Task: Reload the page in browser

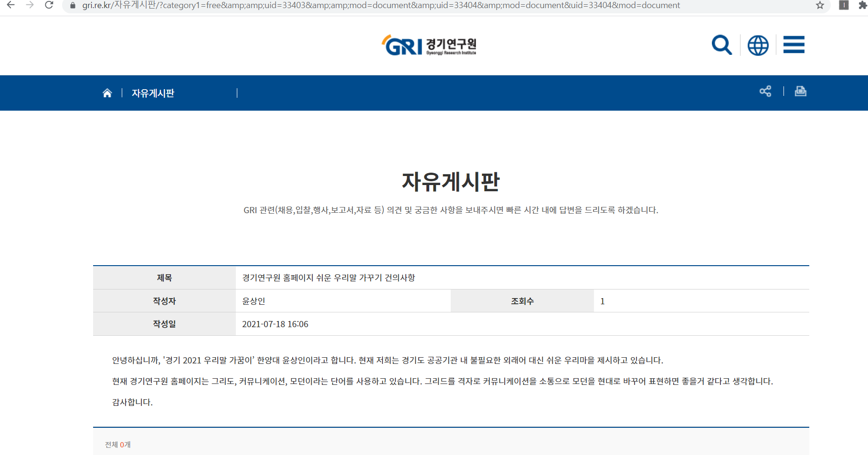Action: click(49, 5)
